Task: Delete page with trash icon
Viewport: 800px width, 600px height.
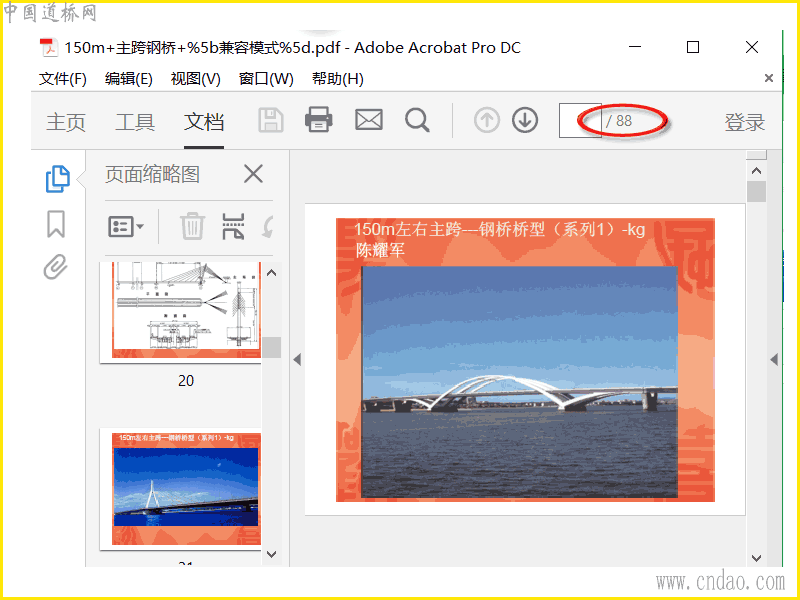Action: click(x=192, y=227)
